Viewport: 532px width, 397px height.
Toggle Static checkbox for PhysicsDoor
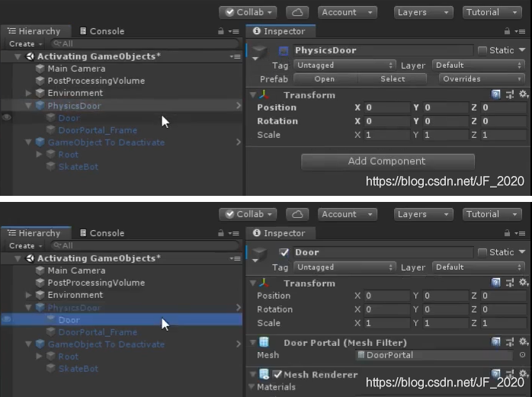click(x=482, y=50)
